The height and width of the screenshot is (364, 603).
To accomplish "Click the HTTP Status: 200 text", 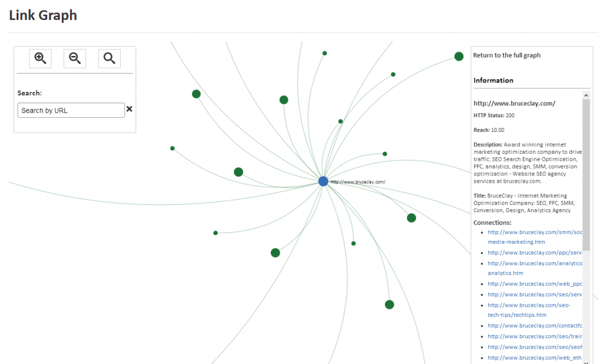I will [494, 115].
